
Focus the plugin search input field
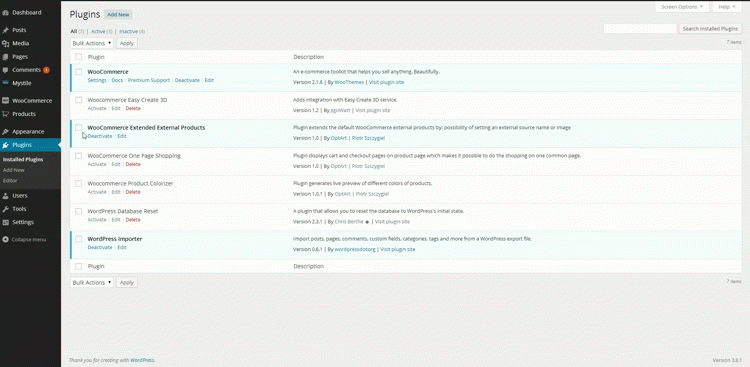640,29
